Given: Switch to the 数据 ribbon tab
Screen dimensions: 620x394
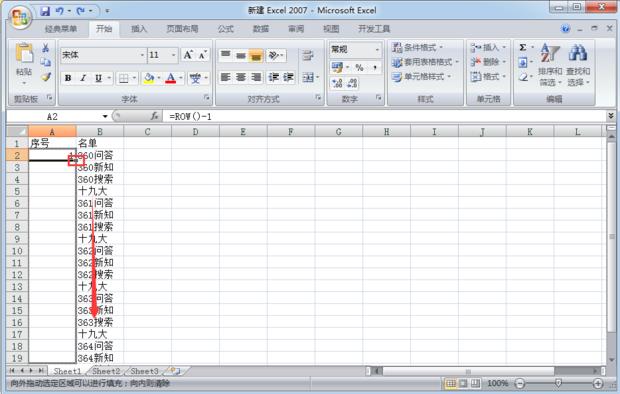Looking at the screenshot, I should (x=261, y=29).
